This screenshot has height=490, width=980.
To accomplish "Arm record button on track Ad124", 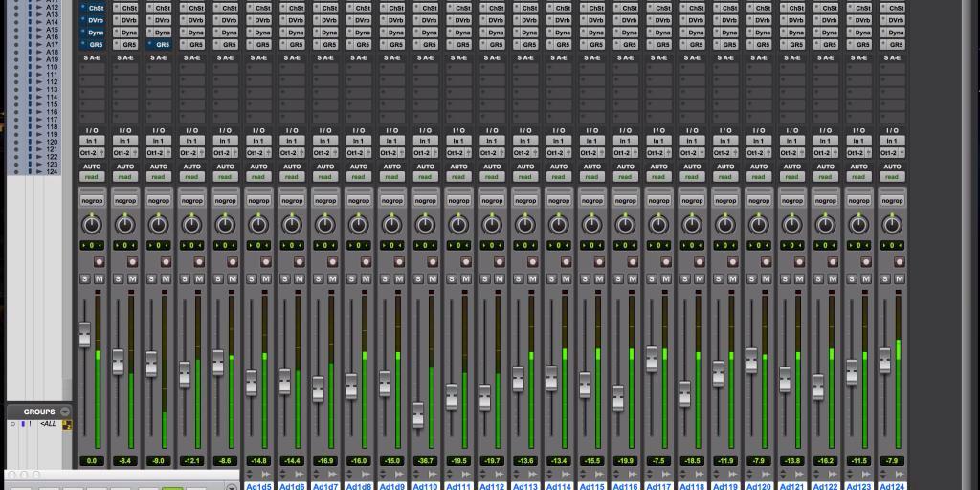I will tap(900, 262).
